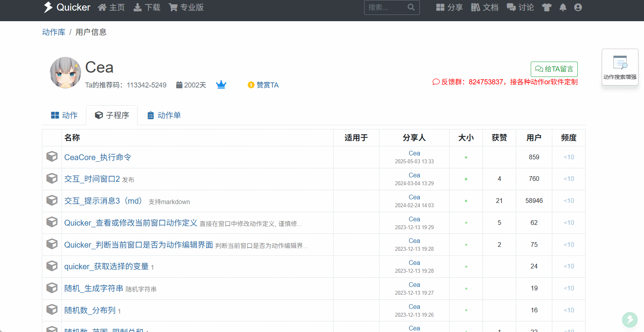This screenshot has width=644, height=332.
Task: Click cube icon beside Quicker_判断当前窗口是否为动作编辑界面
Action: [x=52, y=244]
